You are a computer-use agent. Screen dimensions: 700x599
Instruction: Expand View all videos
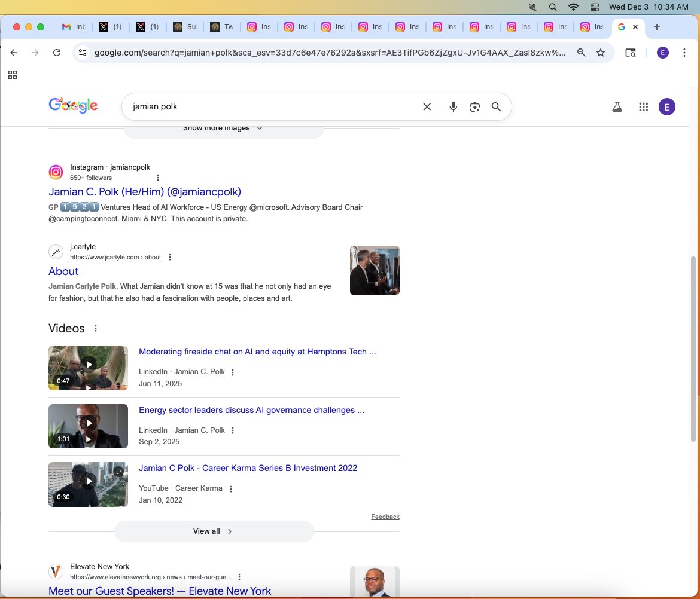[214, 531]
